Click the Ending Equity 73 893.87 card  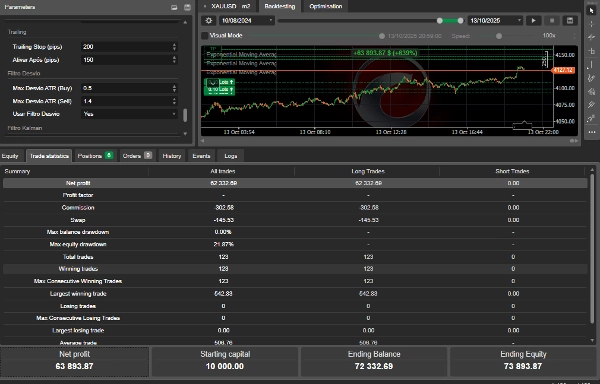[x=523, y=361]
